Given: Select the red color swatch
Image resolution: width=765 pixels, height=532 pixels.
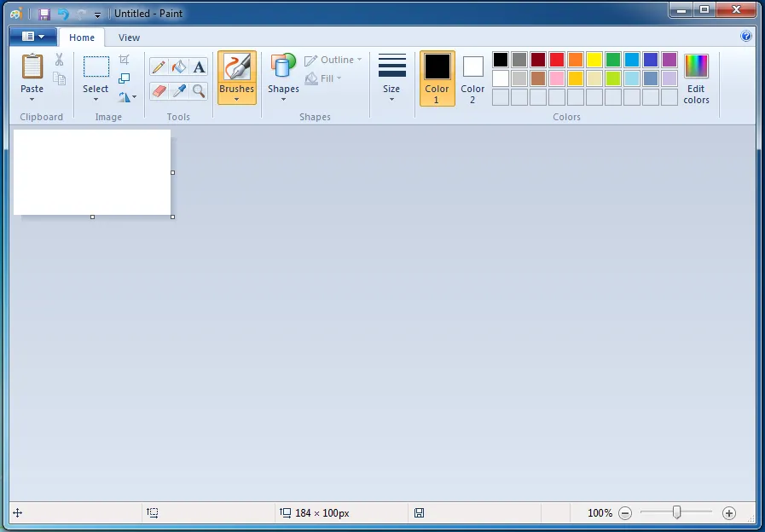Looking at the screenshot, I should (556, 59).
